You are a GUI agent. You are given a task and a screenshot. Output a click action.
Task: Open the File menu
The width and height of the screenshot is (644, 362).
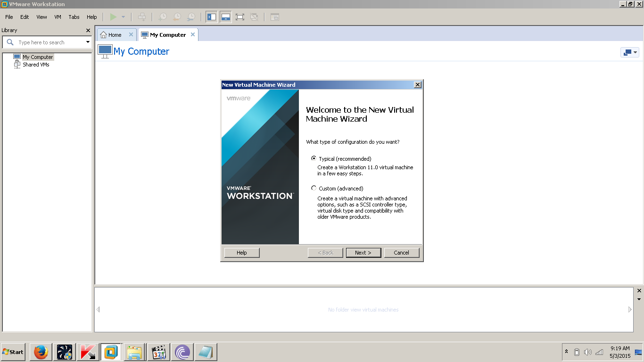coord(9,17)
